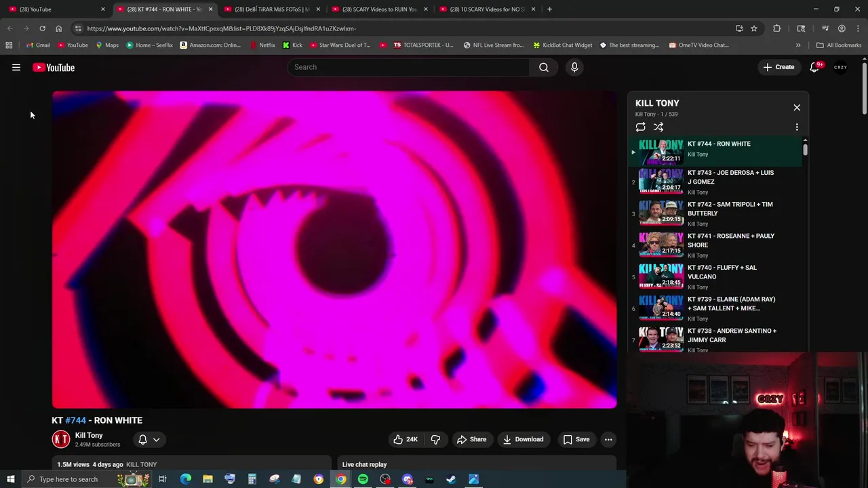The height and width of the screenshot is (488, 868).
Task: Go to browser home page
Action: (58, 28)
